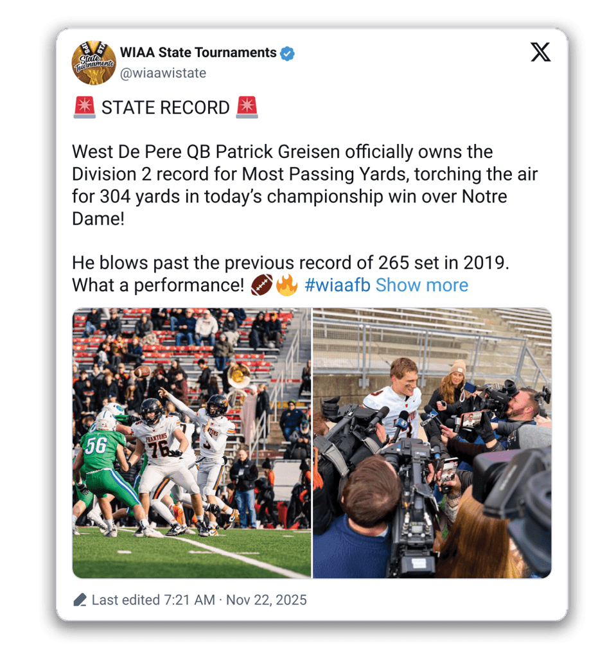Click the Last edited 7:21 AM timestamp

[154, 599]
